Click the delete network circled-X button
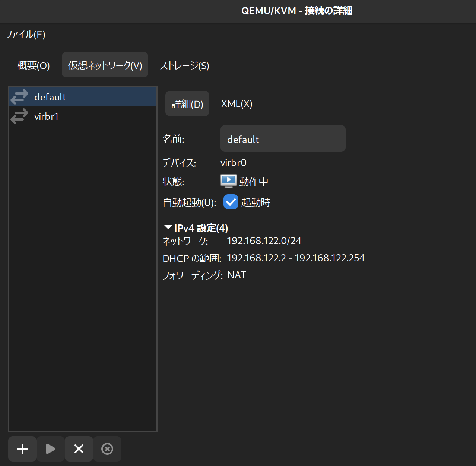The height and width of the screenshot is (466, 476). (x=107, y=449)
